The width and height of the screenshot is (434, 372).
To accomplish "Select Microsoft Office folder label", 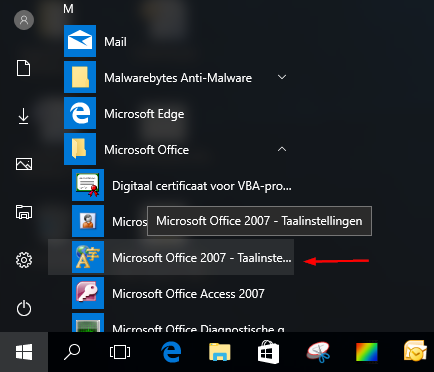I will pyautogui.click(x=146, y=150).
